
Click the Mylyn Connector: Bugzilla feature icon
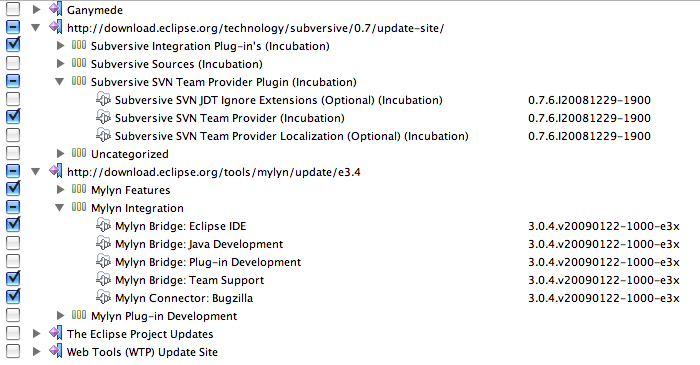(x=103, y=297)
